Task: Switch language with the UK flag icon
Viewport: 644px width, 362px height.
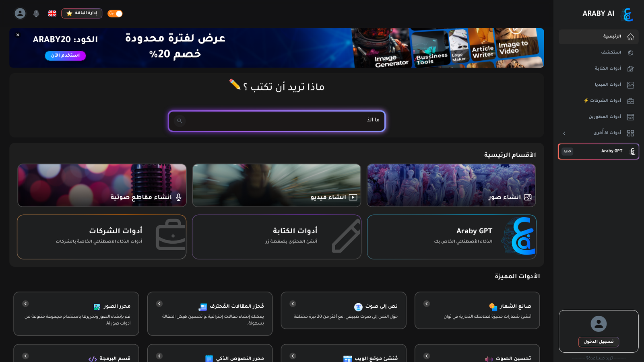Action: coord(52,13)
